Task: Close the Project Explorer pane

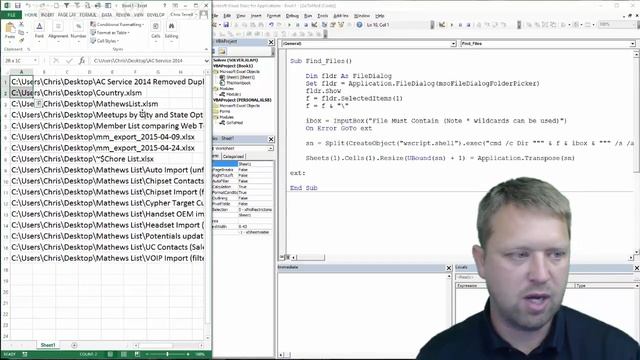Action: pos(271,42)
